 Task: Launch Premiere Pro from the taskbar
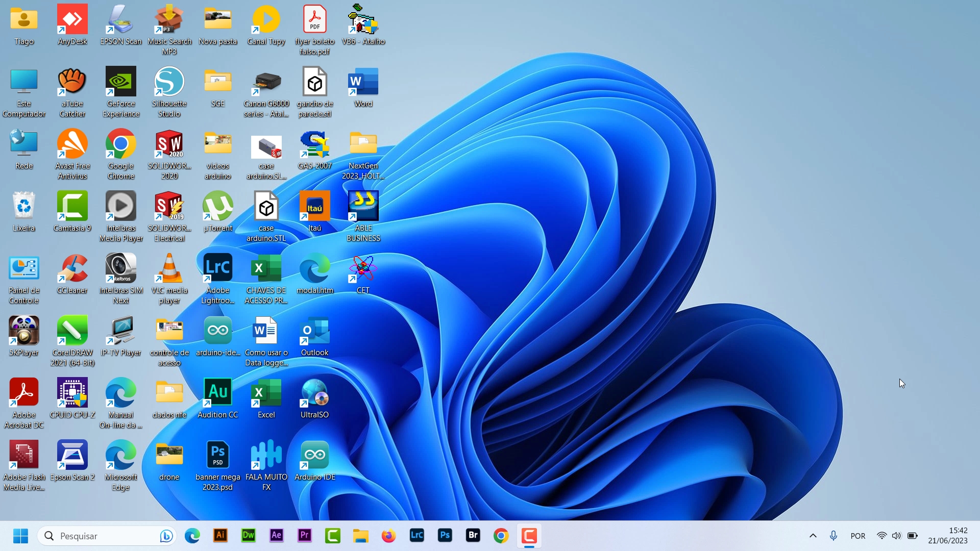point(305,536)
